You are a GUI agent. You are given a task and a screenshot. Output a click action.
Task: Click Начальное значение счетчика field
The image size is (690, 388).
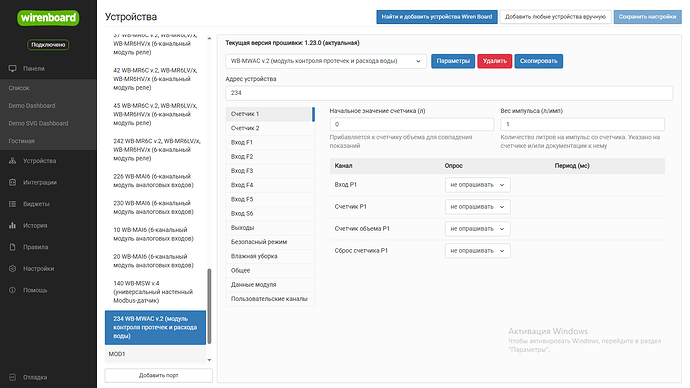pos(412,124)
